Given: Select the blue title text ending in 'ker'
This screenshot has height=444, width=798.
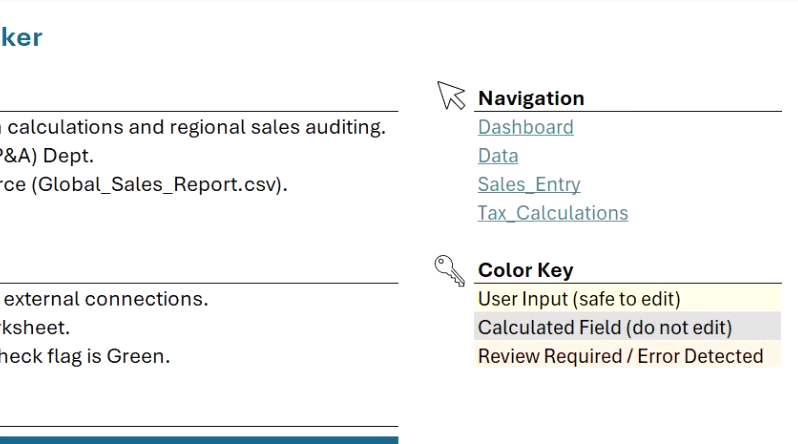Looking at the screenshot, I should pos(21,37).
